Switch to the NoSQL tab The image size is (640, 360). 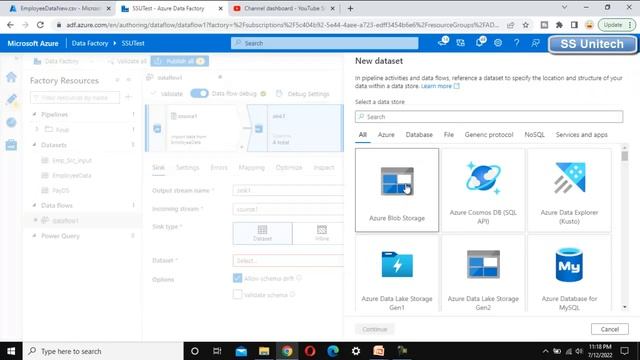click(x=534, y=135)
